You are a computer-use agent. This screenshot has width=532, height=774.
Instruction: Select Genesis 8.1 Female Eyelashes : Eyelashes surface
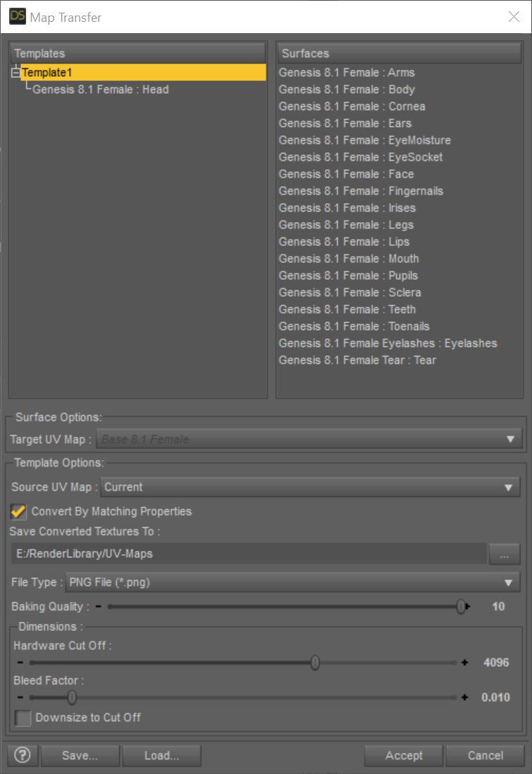[x=388, y=343]
